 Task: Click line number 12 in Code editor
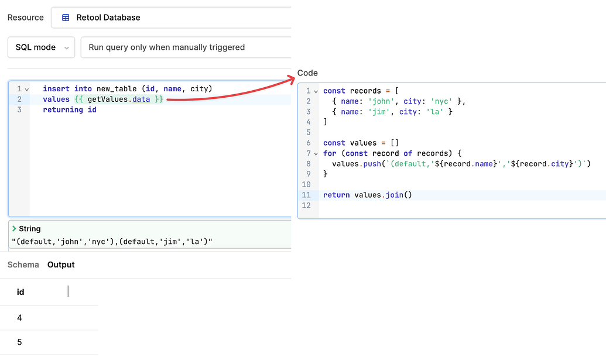(306, 205)
